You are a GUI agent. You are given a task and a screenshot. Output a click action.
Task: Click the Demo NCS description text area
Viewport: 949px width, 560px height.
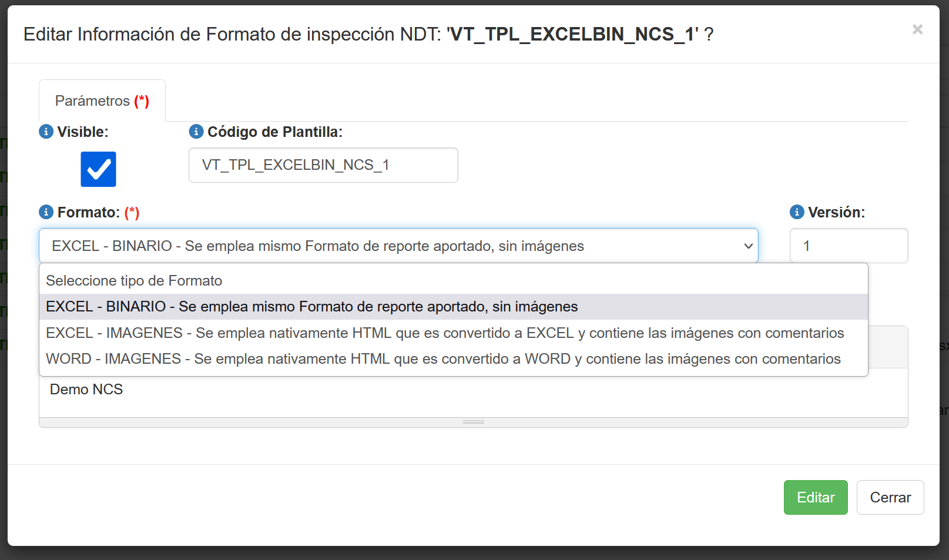coord(472,392)
